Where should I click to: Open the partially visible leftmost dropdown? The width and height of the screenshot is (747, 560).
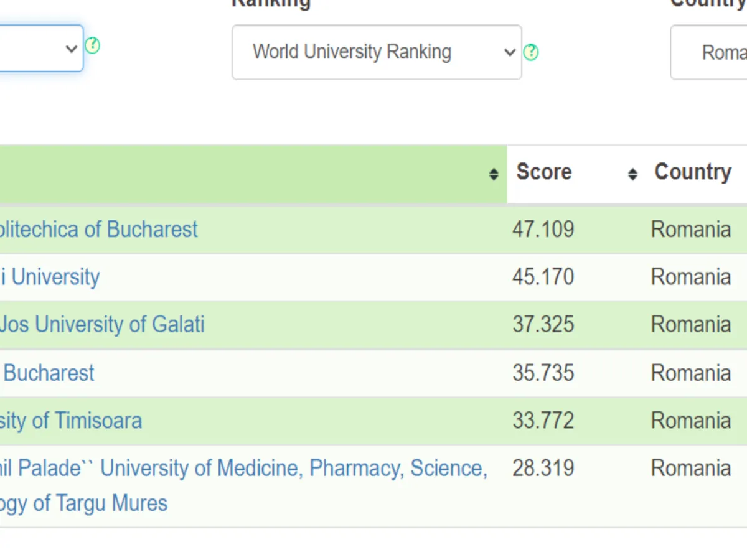[40, 49]
